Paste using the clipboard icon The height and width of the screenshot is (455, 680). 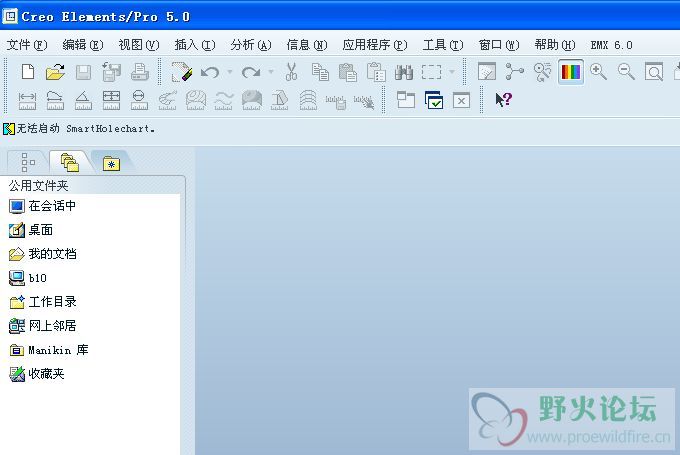348,72
